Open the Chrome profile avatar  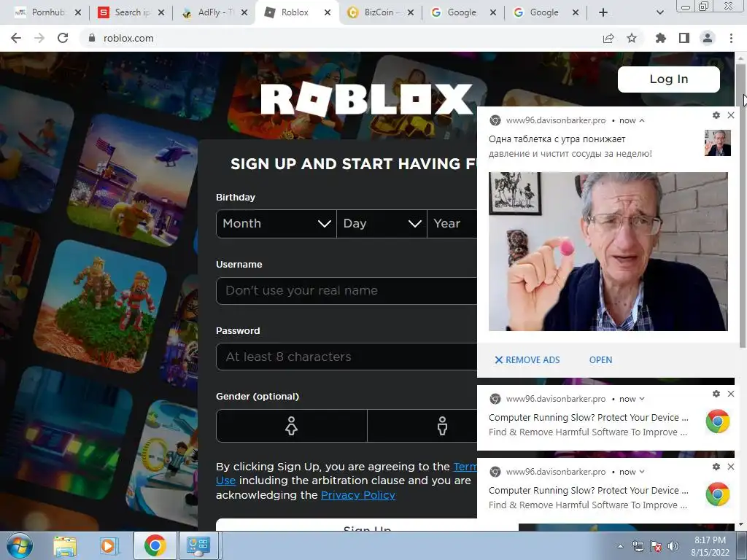click(x=708, y=38)
